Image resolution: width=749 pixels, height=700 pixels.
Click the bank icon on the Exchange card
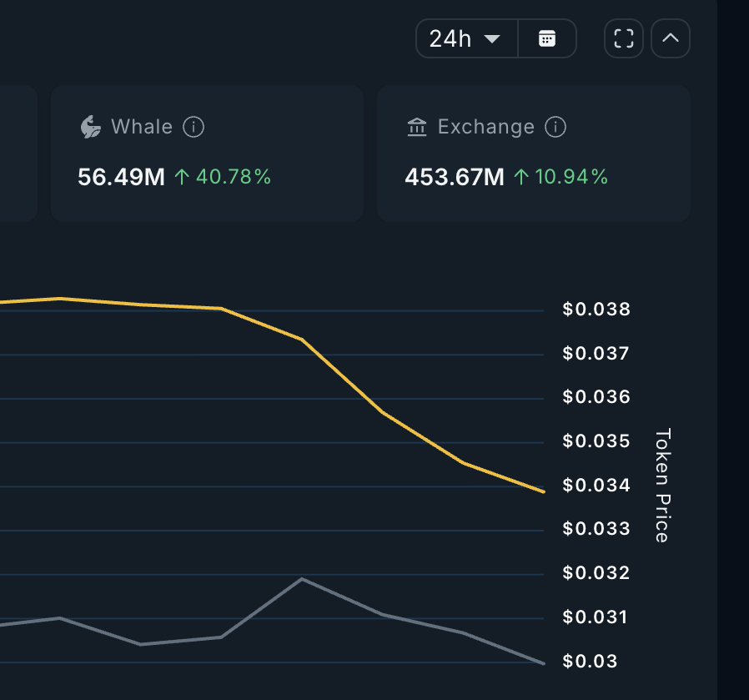tap(417, 127)
